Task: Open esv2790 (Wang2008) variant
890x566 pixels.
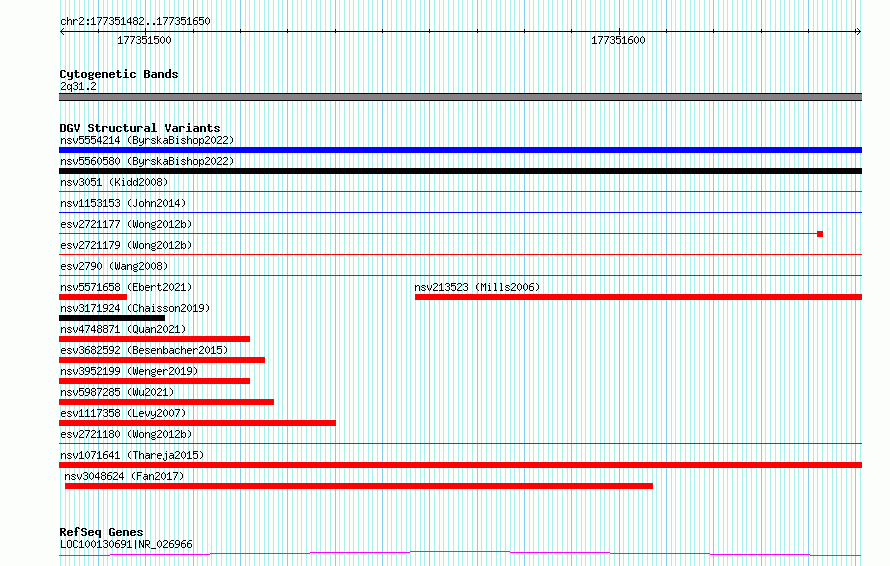Action: tap(114, 266)
